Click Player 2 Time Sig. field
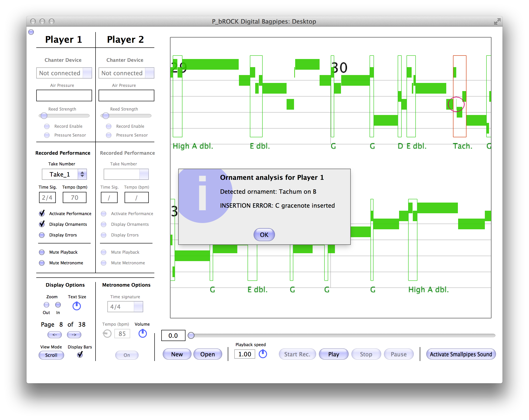The width and height of the screenshot is (529, 420). [109, 197]
